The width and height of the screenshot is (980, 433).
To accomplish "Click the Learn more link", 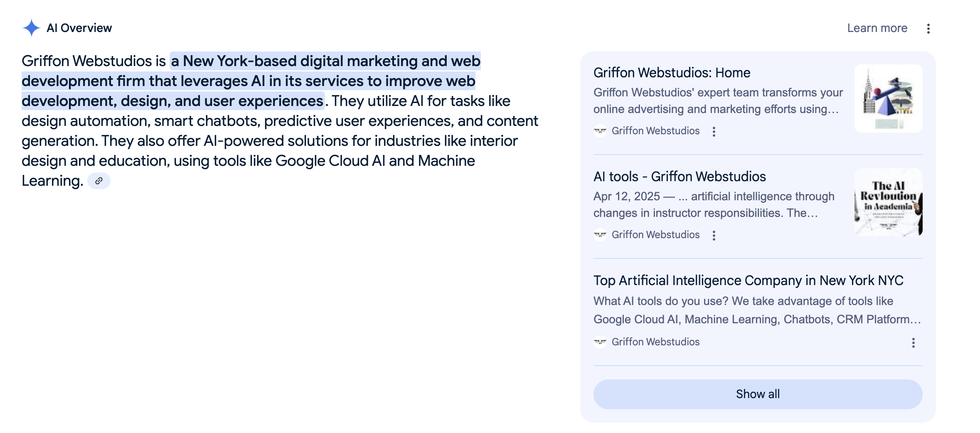I will coord(877,28).
